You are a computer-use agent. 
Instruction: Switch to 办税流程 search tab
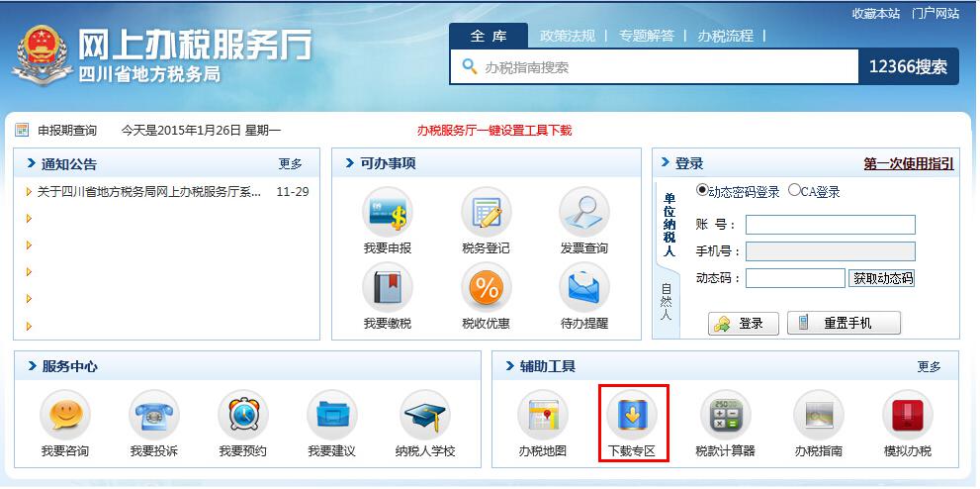click(x=725, y=36)
